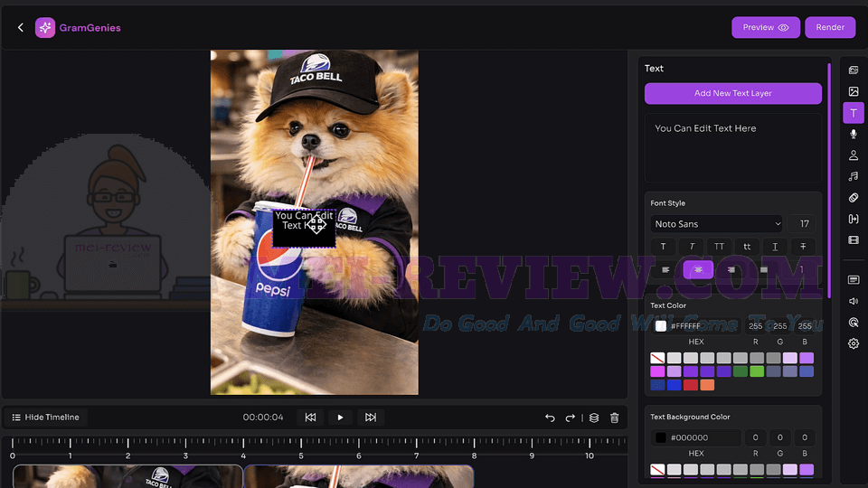Toggle strikethrough text style
Screen dimensions: 868x488
[803, 247]
